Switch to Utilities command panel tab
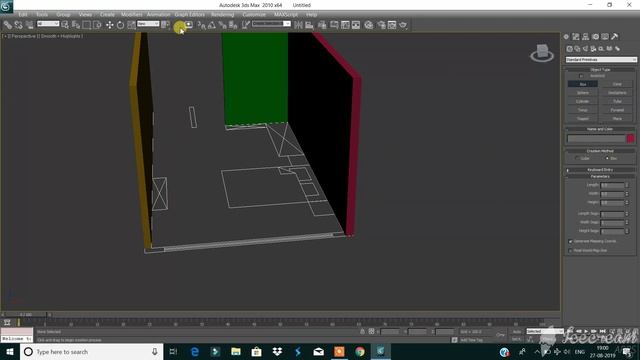This screenshot has width=640, height=360. coord(614,37)
